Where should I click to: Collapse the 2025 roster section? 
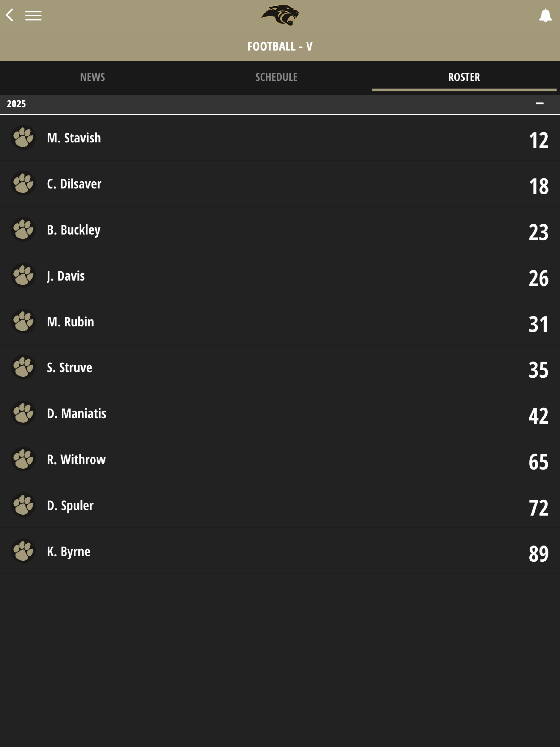[539, 104]
